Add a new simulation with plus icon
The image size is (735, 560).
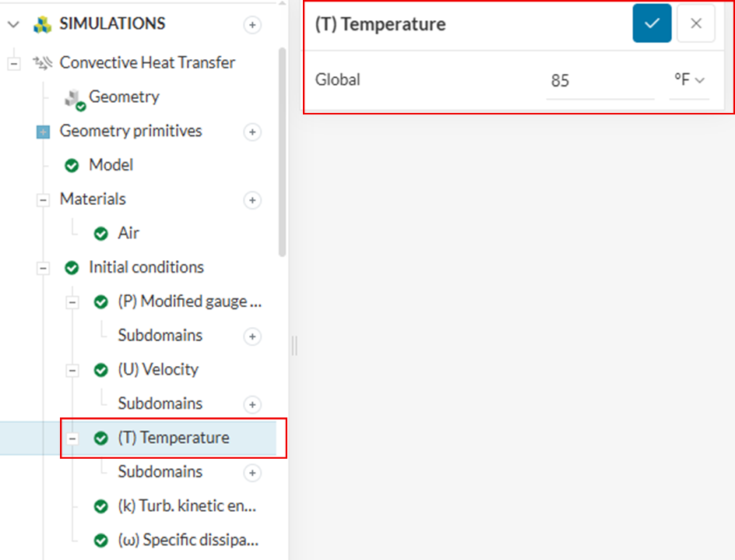[252, 25]
